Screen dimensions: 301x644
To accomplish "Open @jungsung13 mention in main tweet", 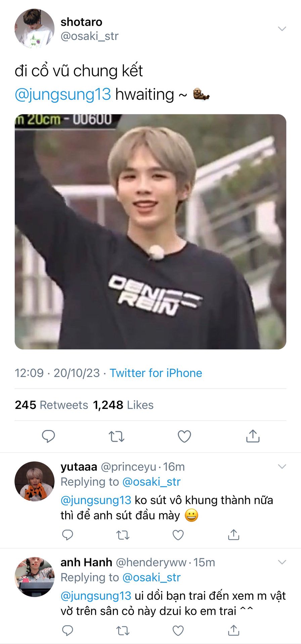I will (x=63, y=94).
